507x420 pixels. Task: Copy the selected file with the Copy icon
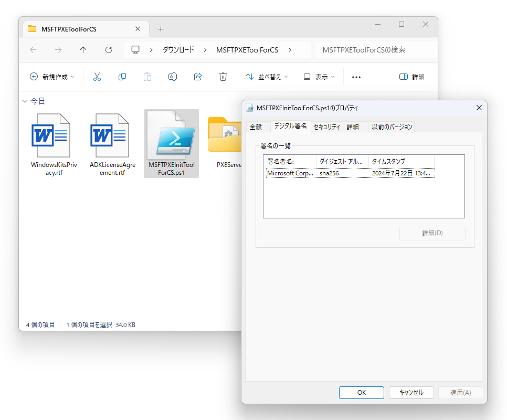click(x=122, y=77)
